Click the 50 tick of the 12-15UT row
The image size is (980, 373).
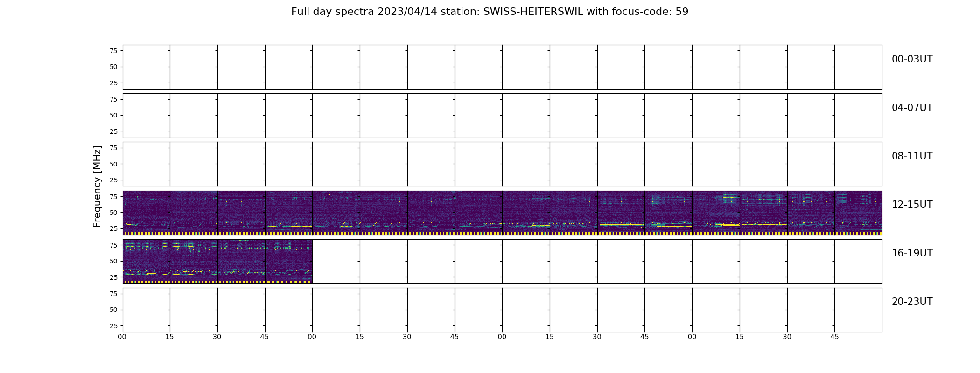[113, 213]
